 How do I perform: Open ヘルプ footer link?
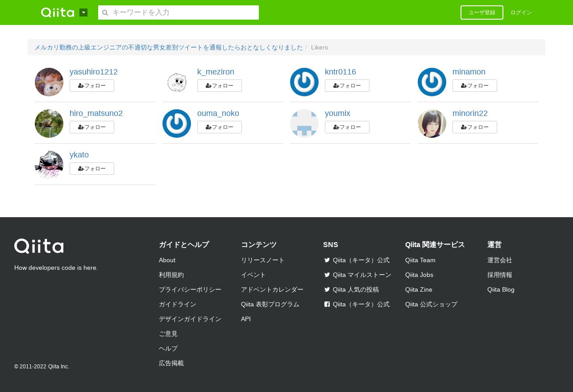pyautogui.click(x=168, y=348)
